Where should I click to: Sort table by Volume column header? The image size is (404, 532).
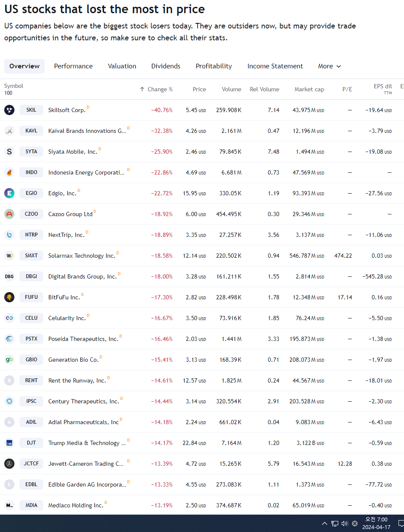click(231, 89)
